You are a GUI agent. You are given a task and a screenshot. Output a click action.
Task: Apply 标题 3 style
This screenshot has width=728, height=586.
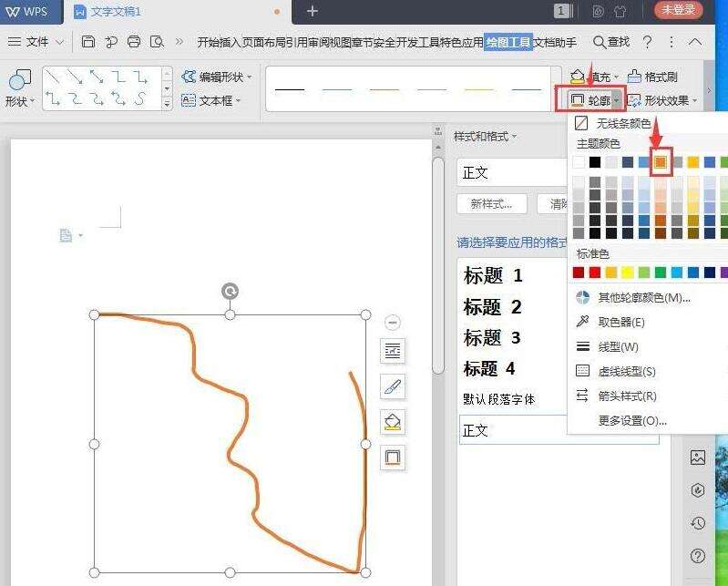[492, 337]
